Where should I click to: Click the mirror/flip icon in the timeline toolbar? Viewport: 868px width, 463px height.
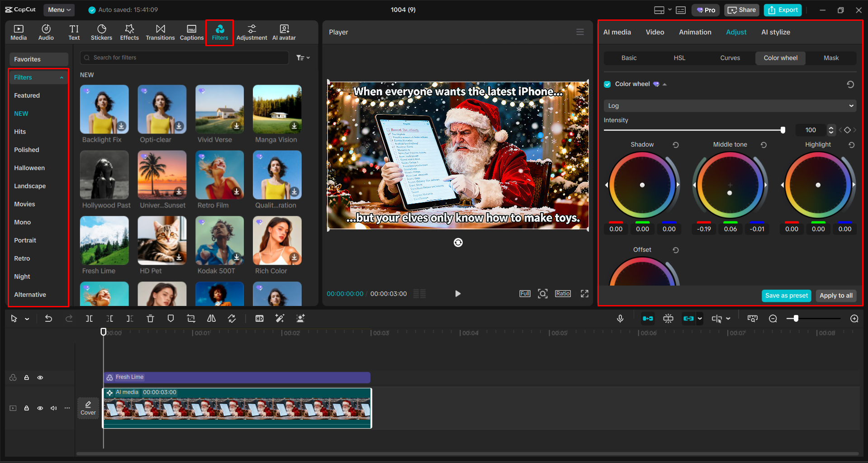(x=211, y=318)
